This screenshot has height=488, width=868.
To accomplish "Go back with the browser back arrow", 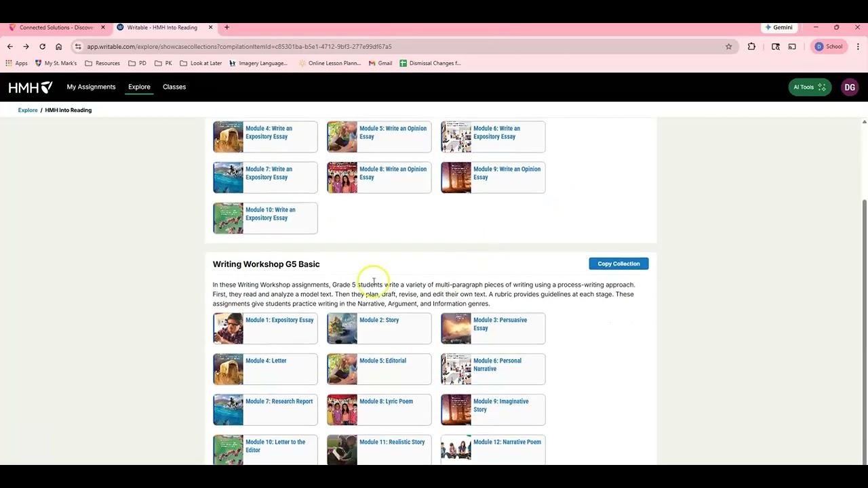I will click(9, 47).
